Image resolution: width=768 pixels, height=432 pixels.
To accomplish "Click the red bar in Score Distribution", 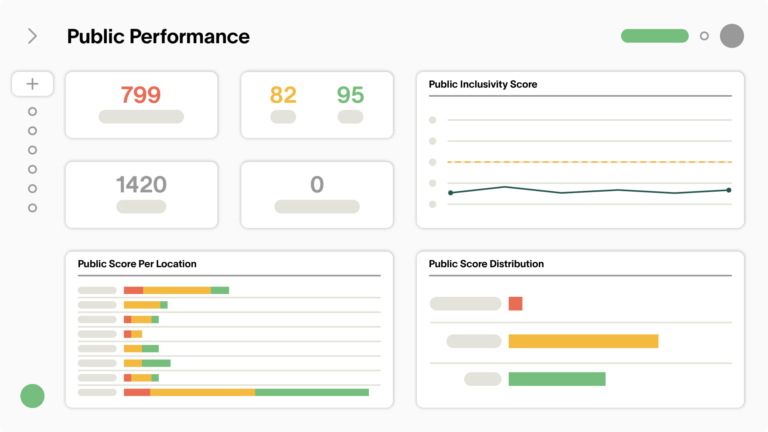I will 515,304.
